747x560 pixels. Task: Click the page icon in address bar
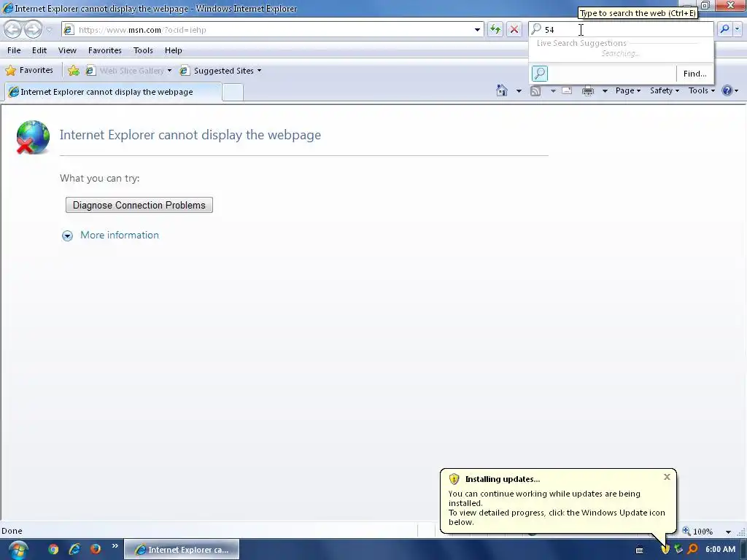pyautogui.click(x=69, y=29)
